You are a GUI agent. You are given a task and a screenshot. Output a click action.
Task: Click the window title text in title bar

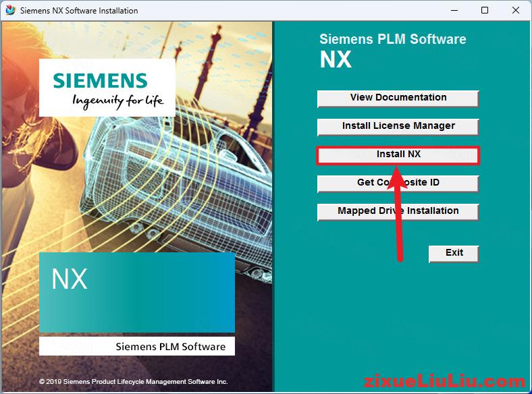point(79,11)
